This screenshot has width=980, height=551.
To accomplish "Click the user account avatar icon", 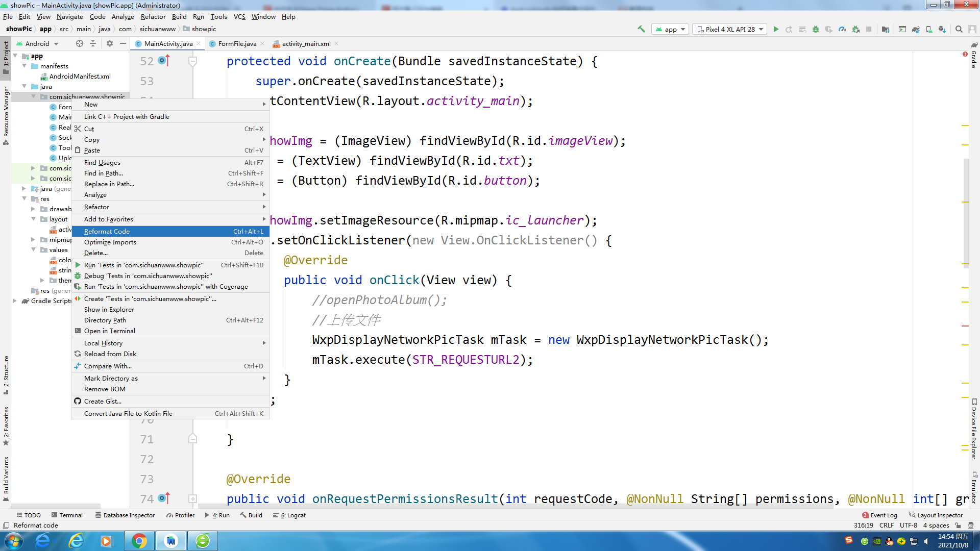I will coord(972,29).
